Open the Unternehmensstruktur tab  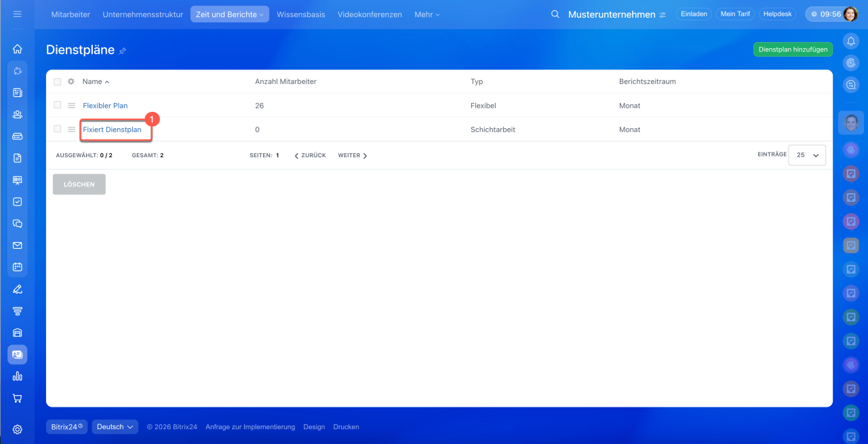point(143,14)
